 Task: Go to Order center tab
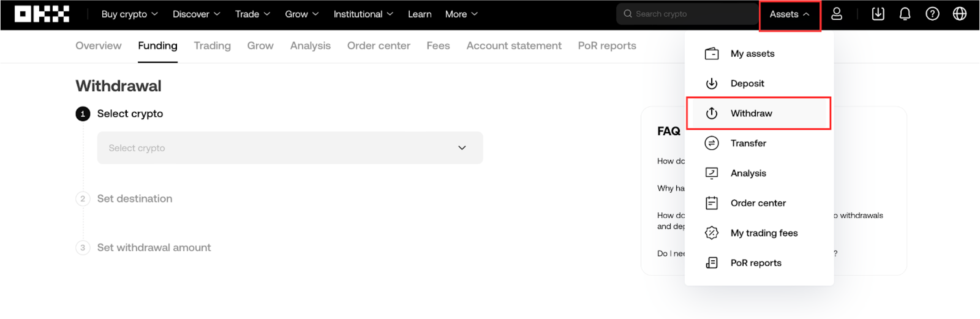tap(379, 46)
